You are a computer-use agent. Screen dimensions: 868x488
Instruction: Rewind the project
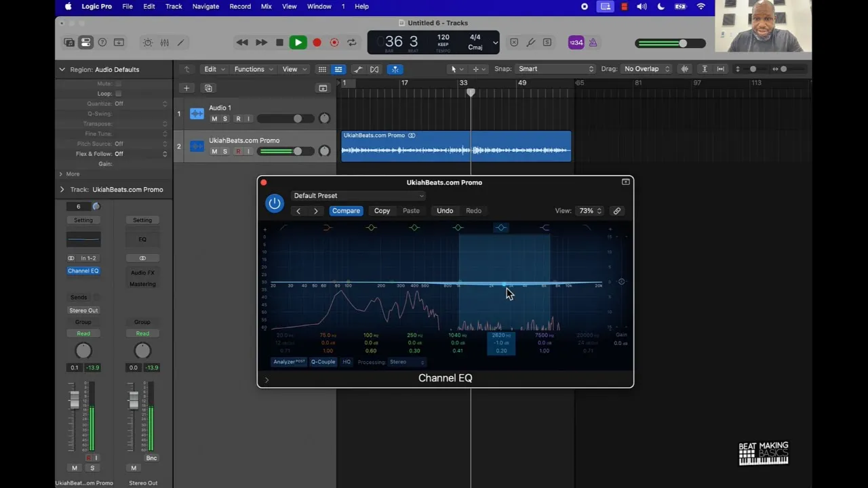pyautogui.click(x=242, y=43)
